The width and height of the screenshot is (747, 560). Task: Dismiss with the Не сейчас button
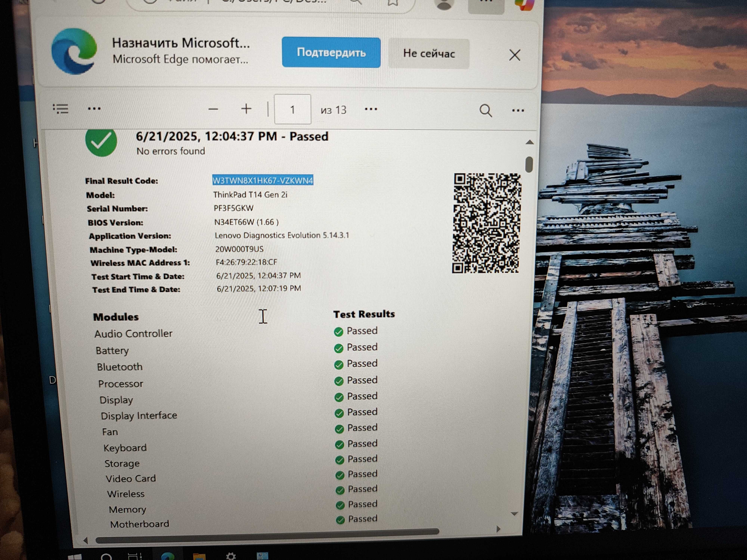click(429, 54)
